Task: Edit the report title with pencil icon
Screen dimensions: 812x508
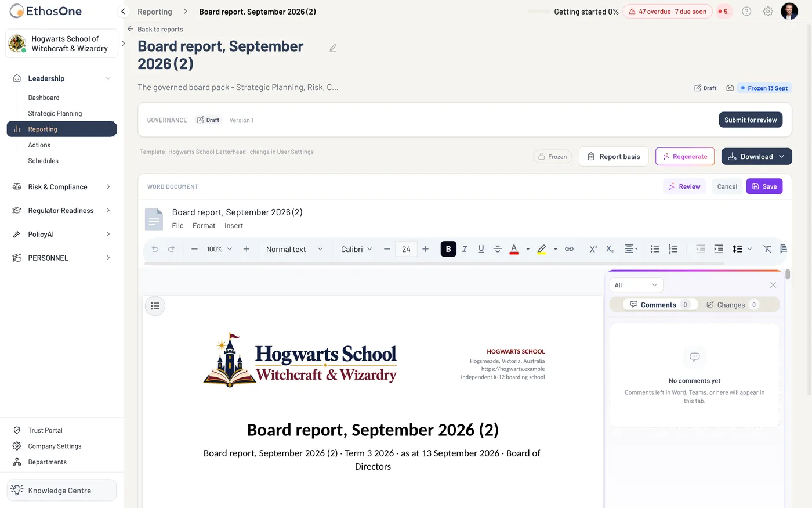Action: coord(333,48)
